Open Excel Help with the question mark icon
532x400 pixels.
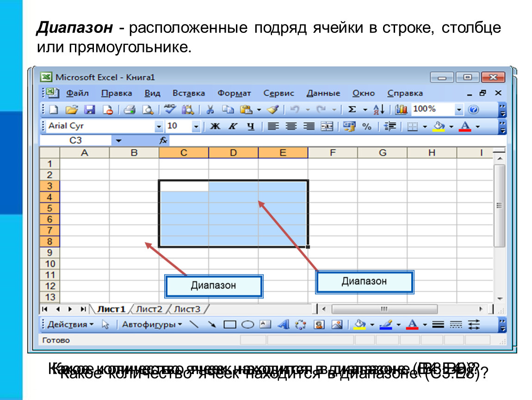click(x=473, y=109)
